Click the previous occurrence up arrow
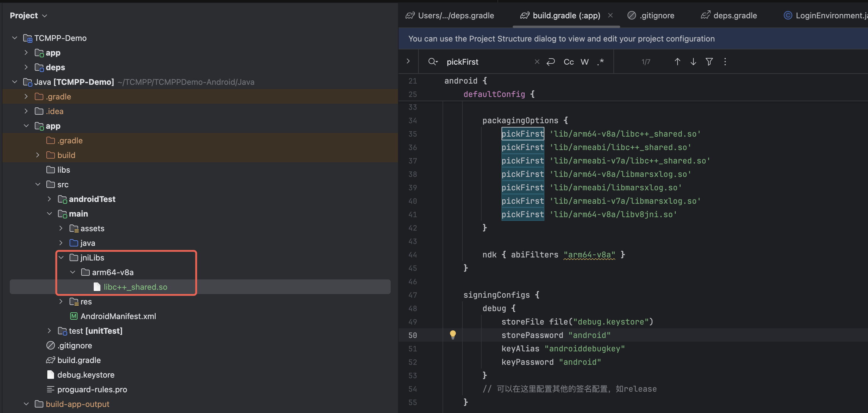868x413 pixels. tap(677, 62)
